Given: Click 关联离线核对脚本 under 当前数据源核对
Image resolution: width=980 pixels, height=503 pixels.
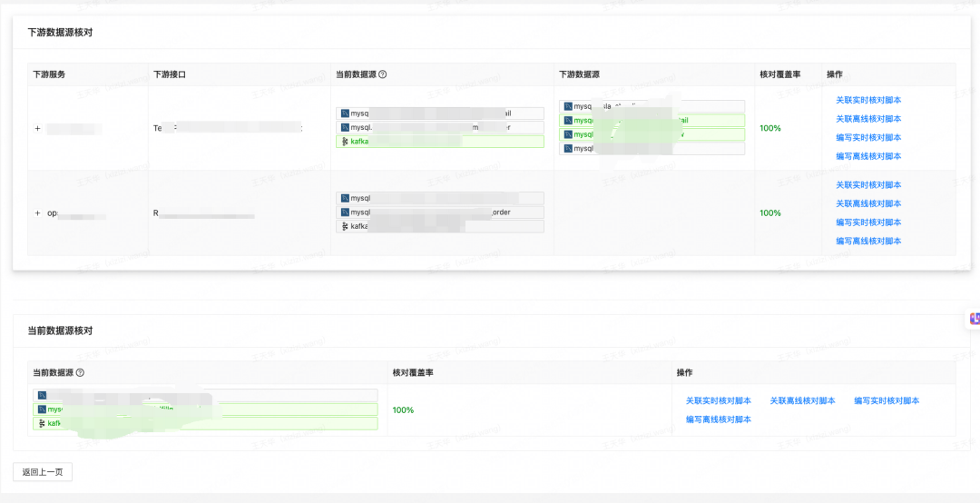Looking at the screenshot, I should [x=802, y=401].
